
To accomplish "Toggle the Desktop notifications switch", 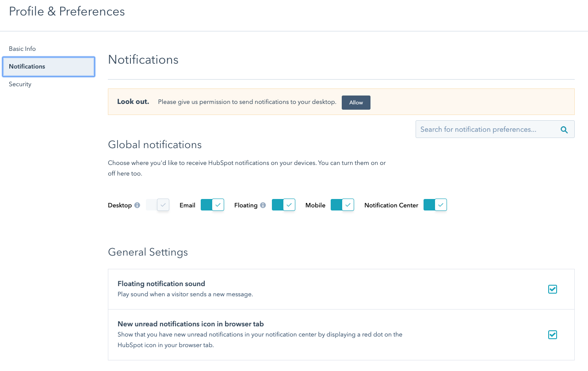I will coord(158,205).
